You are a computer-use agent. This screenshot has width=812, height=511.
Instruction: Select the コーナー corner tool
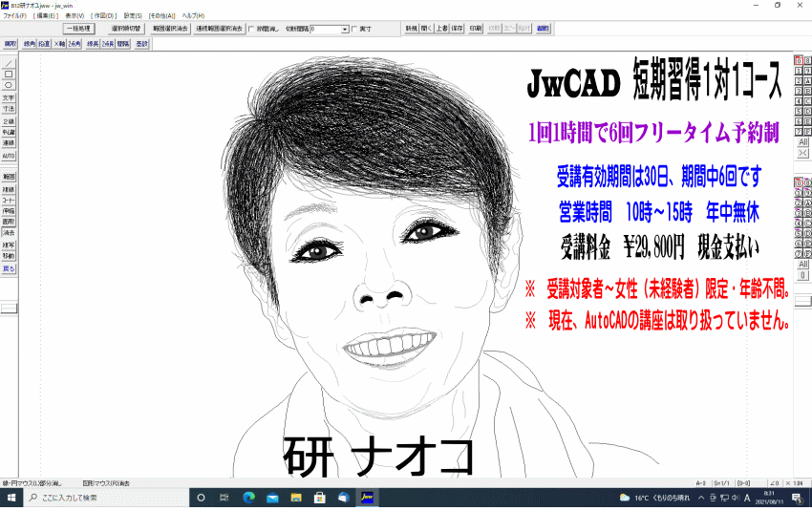point(9,201)
